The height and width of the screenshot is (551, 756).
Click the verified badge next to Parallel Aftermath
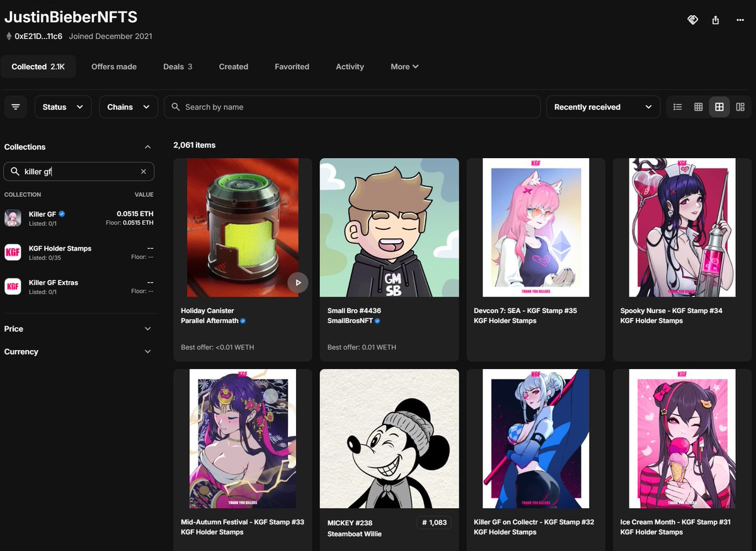click(243, 321)
